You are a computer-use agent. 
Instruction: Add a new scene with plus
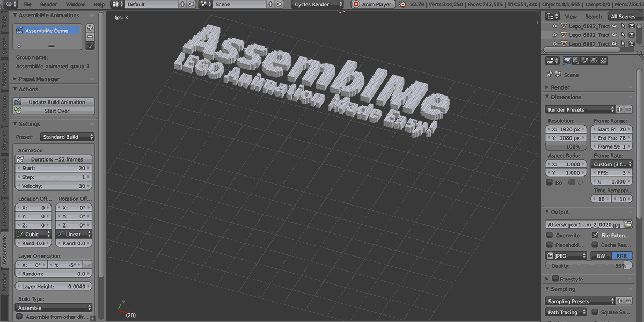click(271, 4)
